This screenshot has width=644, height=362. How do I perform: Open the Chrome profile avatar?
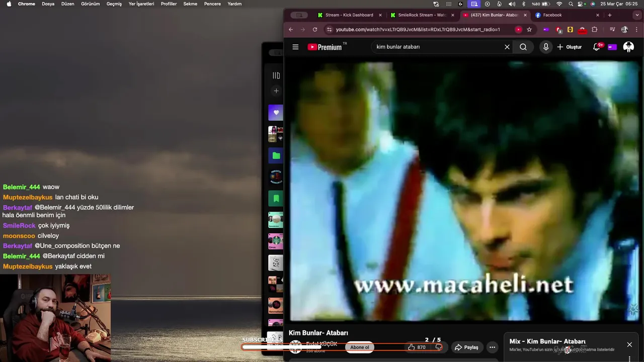(624, 30)
